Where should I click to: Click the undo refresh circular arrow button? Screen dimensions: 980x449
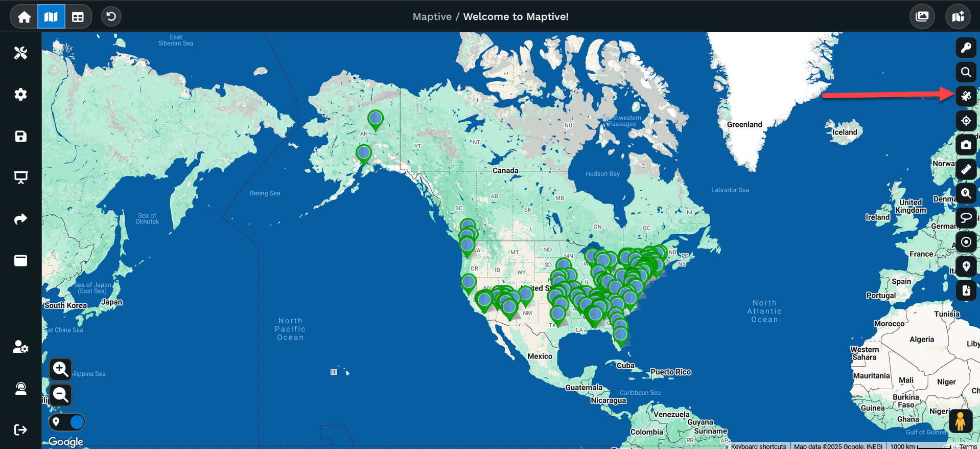click(111, 16)
